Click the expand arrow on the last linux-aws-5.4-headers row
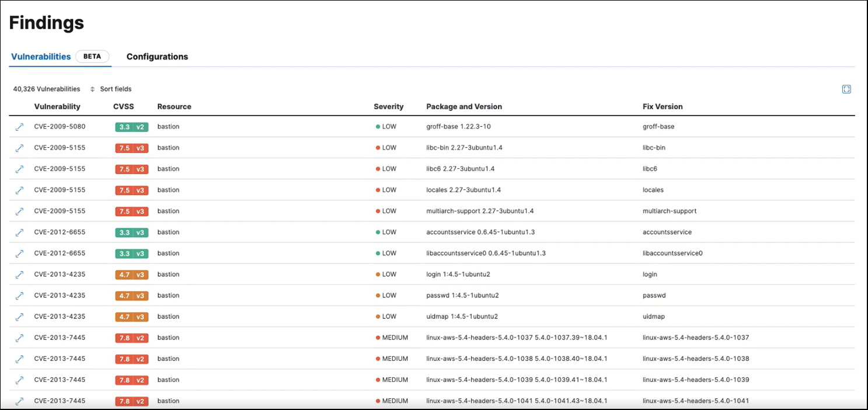 19,401
